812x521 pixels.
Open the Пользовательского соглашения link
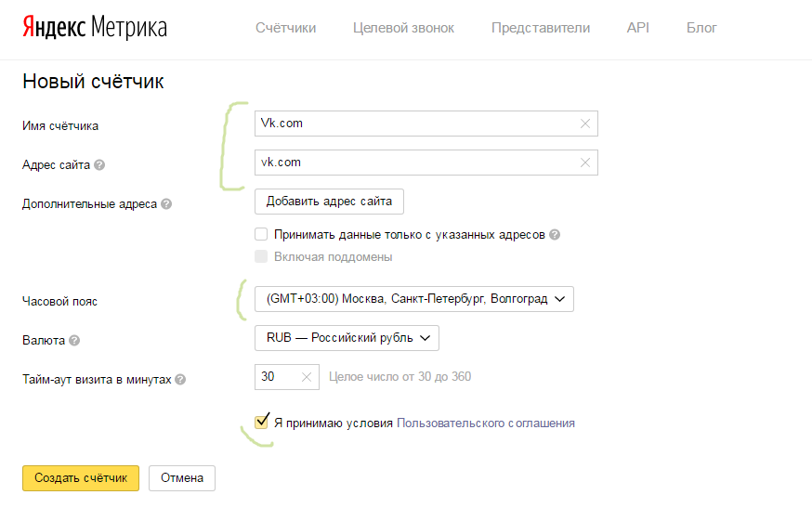(486, 423)
